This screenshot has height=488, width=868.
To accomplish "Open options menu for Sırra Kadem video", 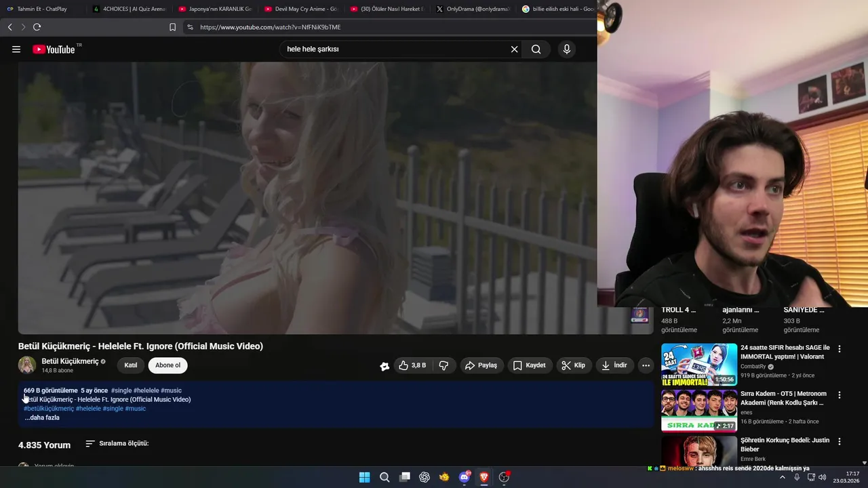I will [840, 395].
